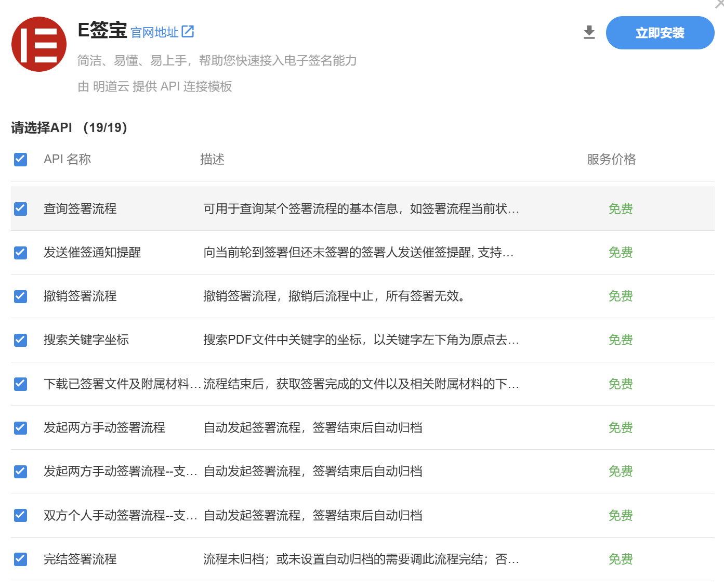The height and width of the screenshot is (588, 724).
Task: Click the 发起两方手动签署流程 API name
Action: pyautogui.click(x=104, y=427)
